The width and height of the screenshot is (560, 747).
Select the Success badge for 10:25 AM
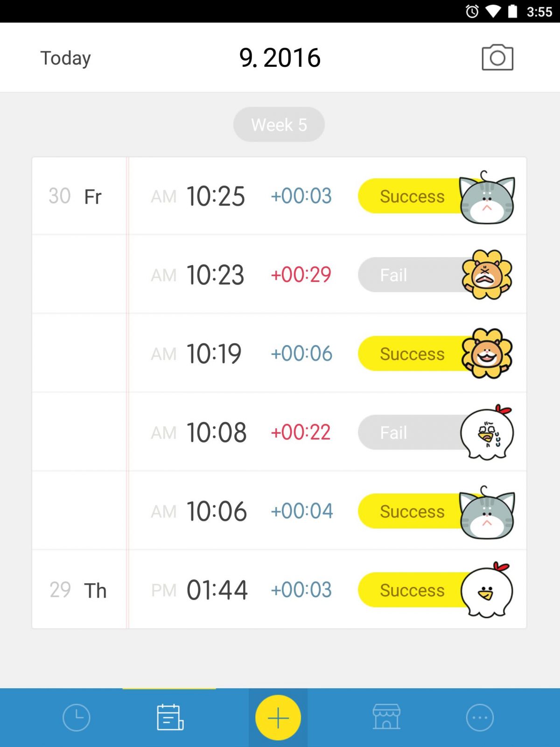click(412, 196)
